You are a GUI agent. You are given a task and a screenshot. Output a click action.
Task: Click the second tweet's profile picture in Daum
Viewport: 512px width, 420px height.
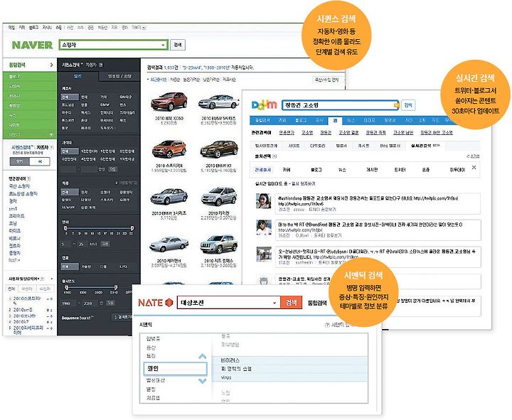(264, 227)
